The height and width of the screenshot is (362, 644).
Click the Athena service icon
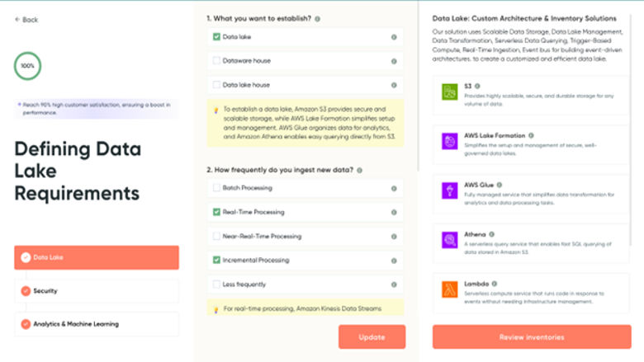pos(450,240)
